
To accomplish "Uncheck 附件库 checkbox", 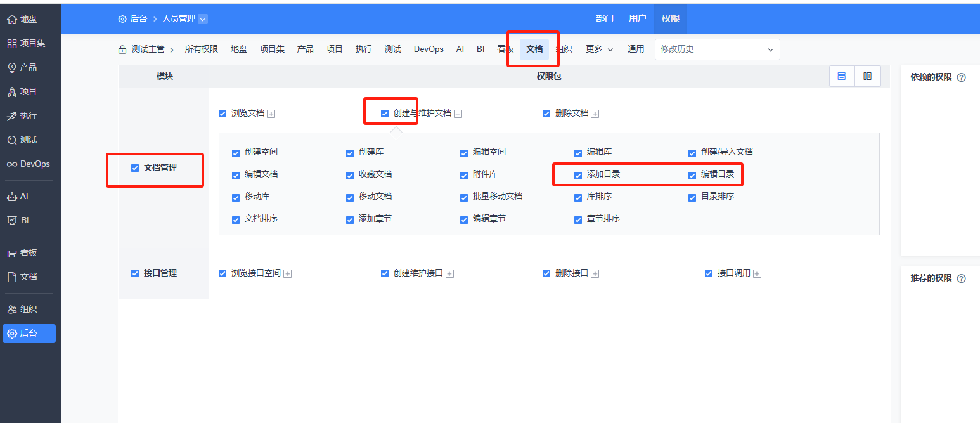I will point(464,175).
